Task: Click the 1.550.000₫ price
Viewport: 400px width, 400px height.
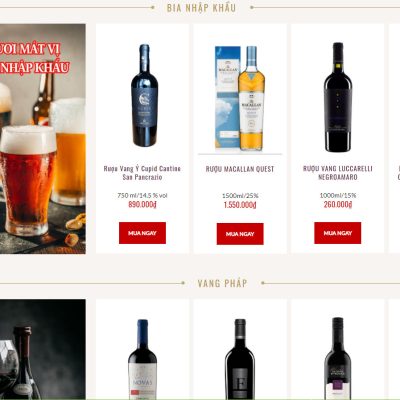Action: click(240, 205)
